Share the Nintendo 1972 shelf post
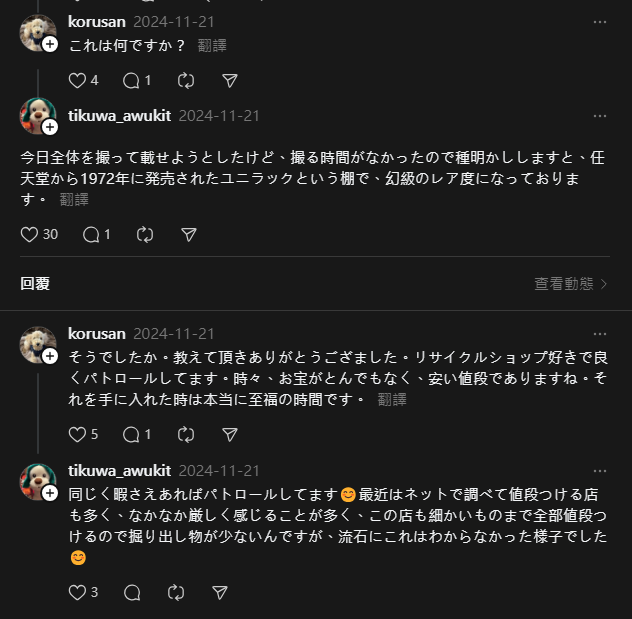Viewport: 632px width, 619px height. tap(189, 234)
